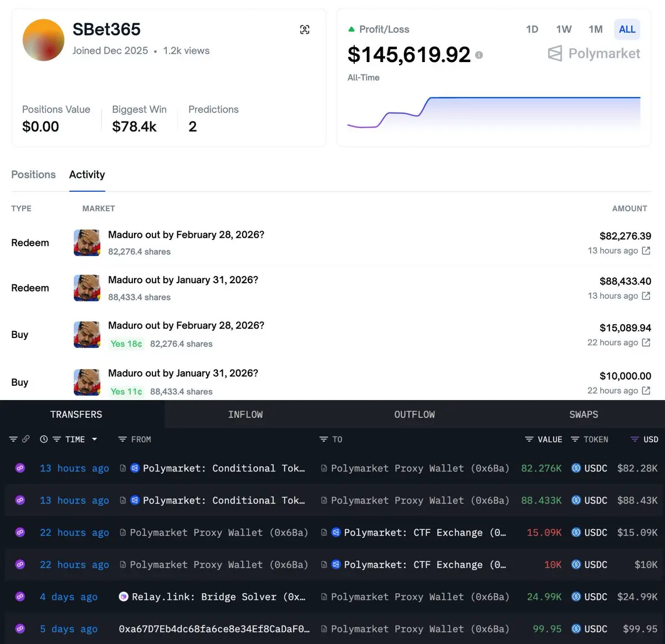The height and width of the screenshot is (644, 665).
Task: Open '5 days ago' transfer time link
Action: [69, 629]
